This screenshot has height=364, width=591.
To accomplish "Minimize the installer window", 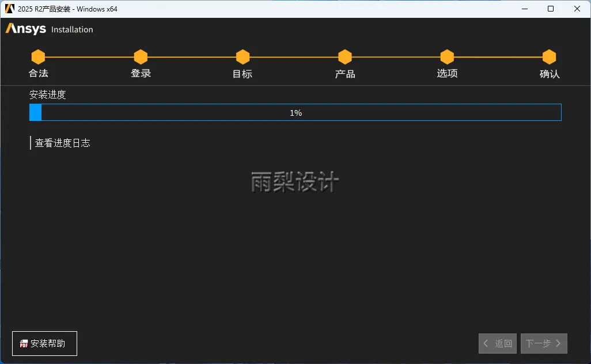I will pyautogui.click(x=525, y=9).
